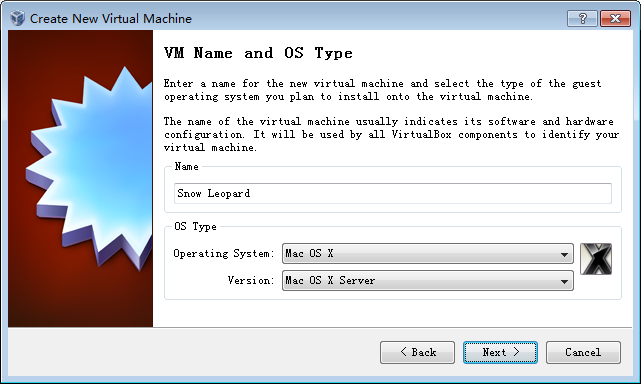Click the paragraph starting "Enter a name"
This screenshot has height=384, width=641.
point(383,90)
